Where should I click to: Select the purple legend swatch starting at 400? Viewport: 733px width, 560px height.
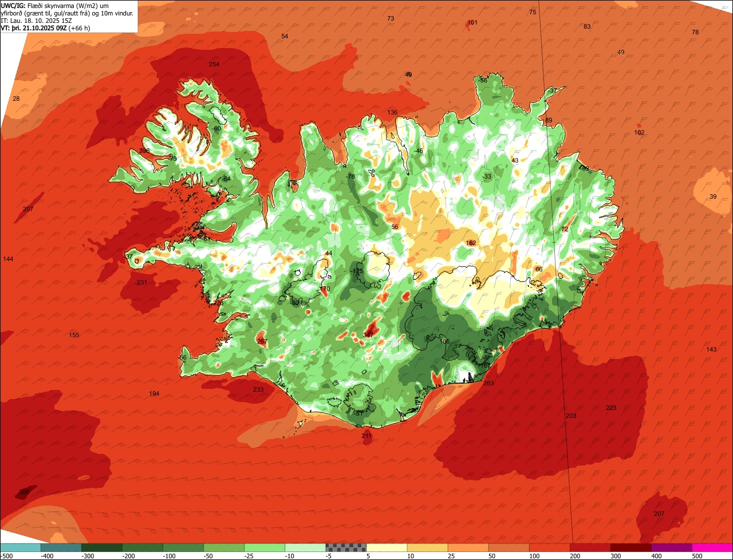(x=672, y=547)
